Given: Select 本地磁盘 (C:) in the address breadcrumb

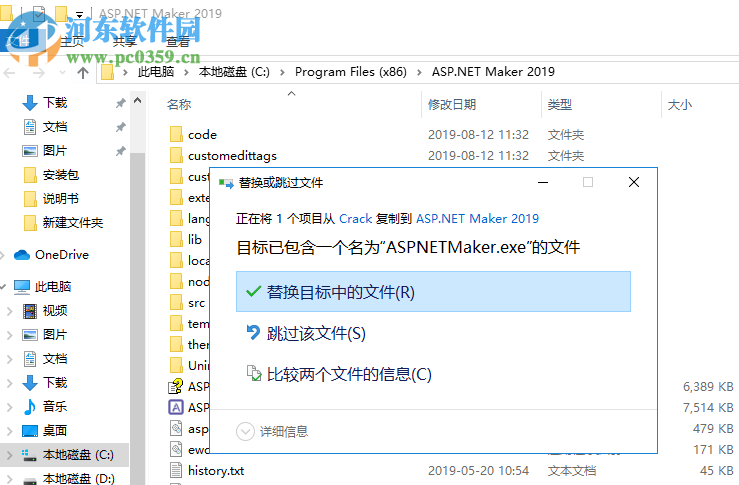Looking at the screenshot, I should pyautogui.click(x=234, y=72).
